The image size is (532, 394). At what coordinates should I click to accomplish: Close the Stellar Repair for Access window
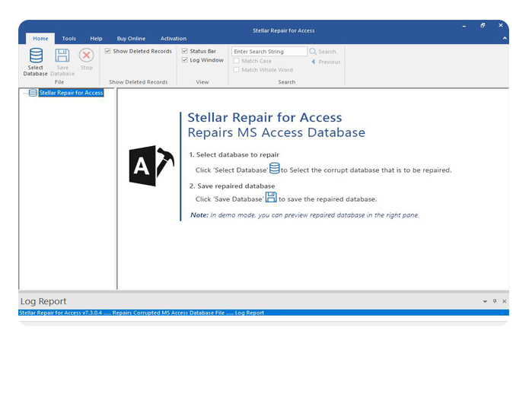coord(501,25)
